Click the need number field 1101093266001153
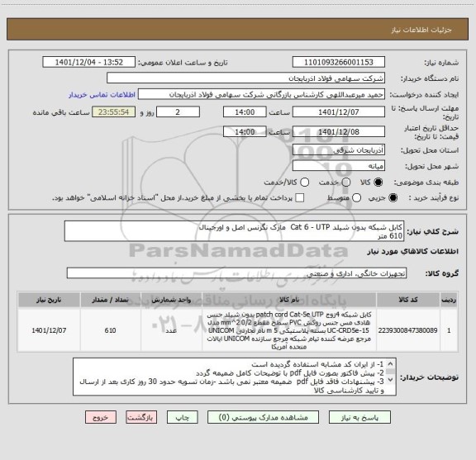This screenshot has width=476, height=460. (339, 62)
